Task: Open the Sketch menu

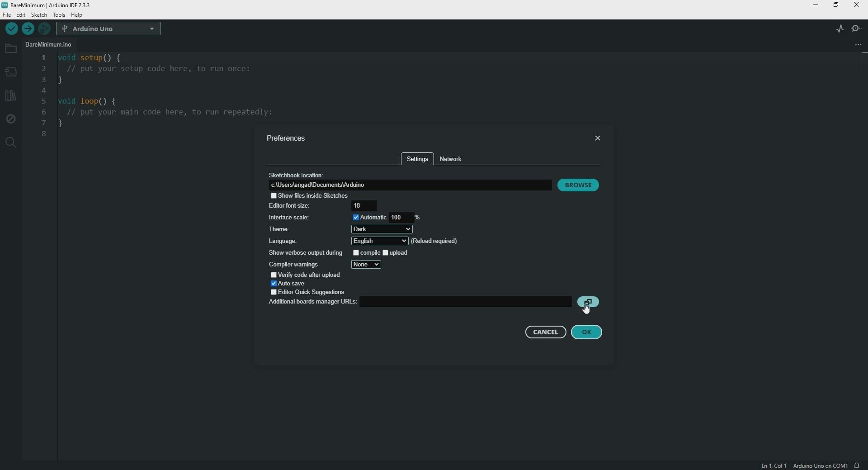Action: pyautogui.click(x=39, y=15)
